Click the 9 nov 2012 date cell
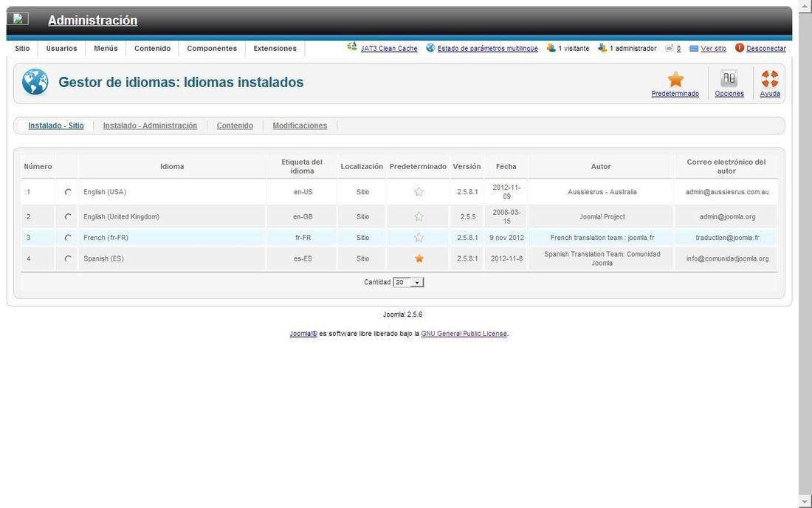Viewport: 812px width, 508px height. coord(506,238)
